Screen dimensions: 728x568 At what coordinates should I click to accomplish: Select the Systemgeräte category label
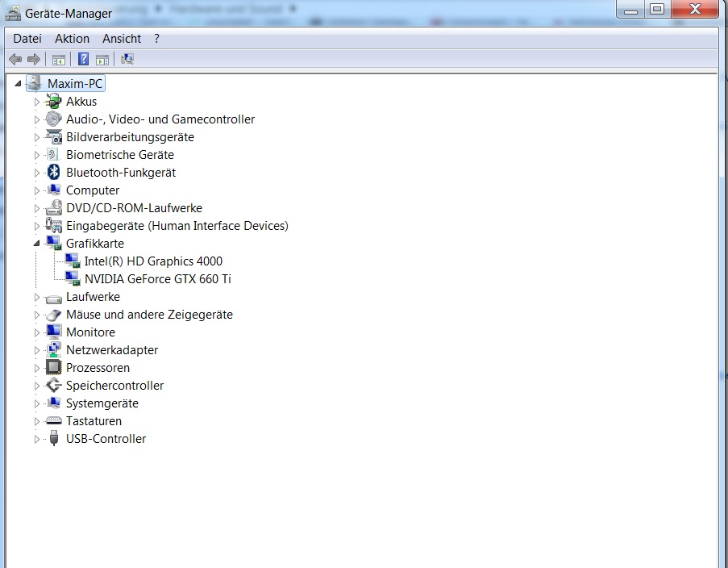[102, 403]
